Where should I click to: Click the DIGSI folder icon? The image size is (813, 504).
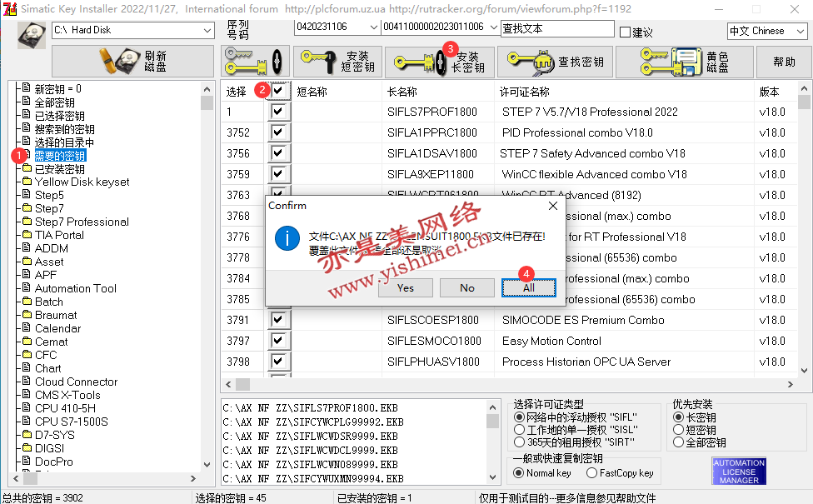click(x=27, y=448)
